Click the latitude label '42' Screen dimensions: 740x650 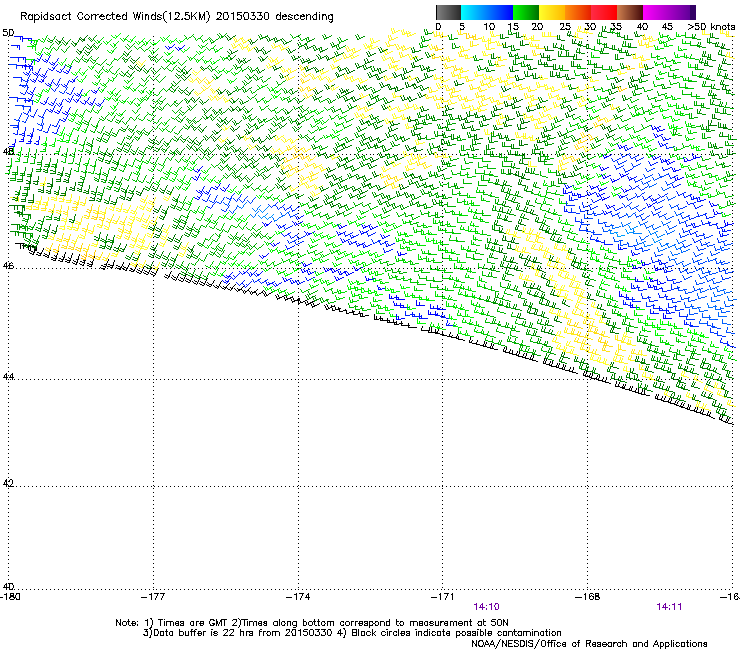point(8,483)
